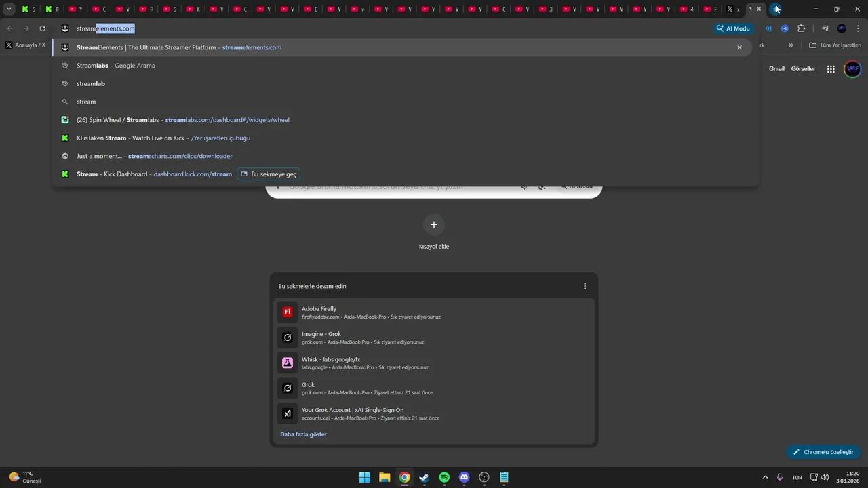Open AI Modu from the address bar
Viewport: 868px width, 488px height.
[733, 28]
